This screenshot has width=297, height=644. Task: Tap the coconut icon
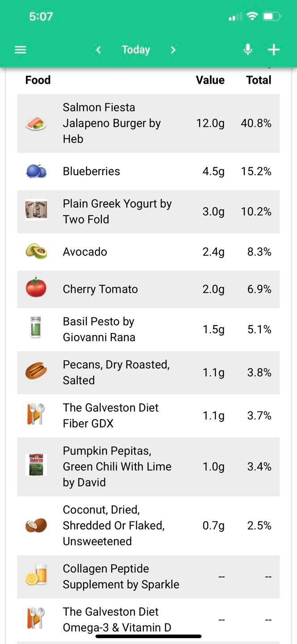[36, 525]
